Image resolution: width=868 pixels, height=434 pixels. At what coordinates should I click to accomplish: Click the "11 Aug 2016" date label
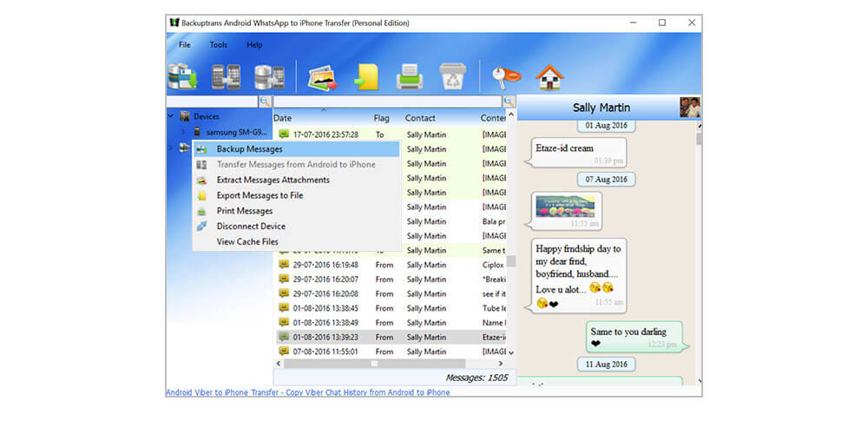pyautogui.click(x=606, y=365)
